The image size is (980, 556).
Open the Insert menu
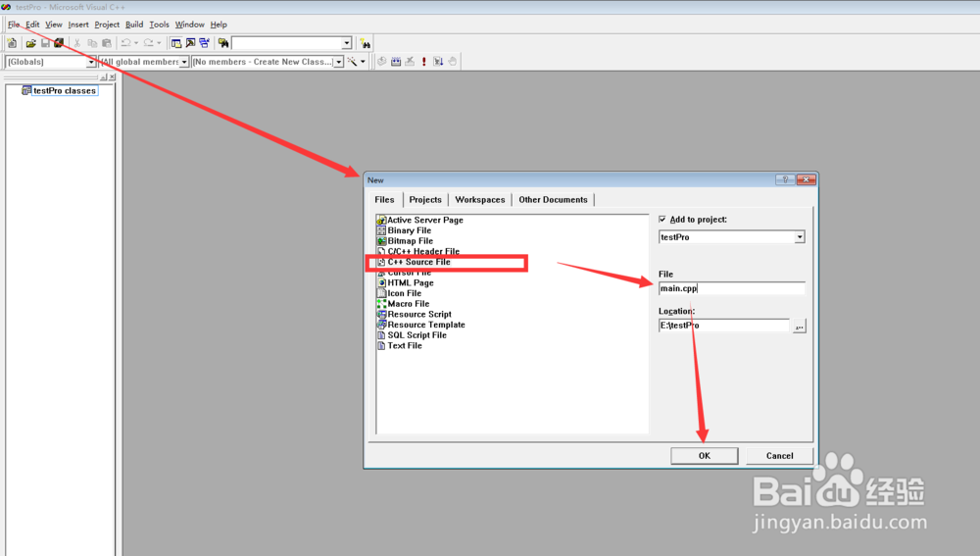pos(78,25)
